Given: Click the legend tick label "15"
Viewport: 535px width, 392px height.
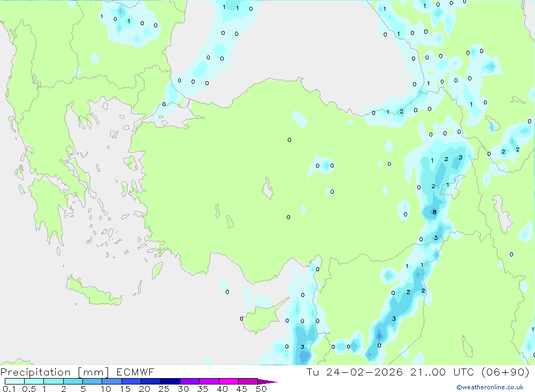Looking at the screenshot, I should pyautogui.click(x=125, y=389).
